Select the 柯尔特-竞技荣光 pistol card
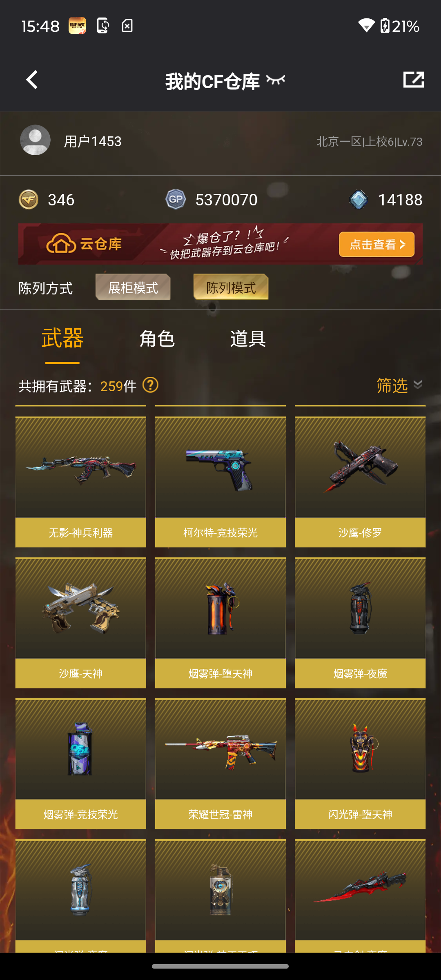Image resolution: width=441 pixels, height=980 pixels. tap(220, 482)
